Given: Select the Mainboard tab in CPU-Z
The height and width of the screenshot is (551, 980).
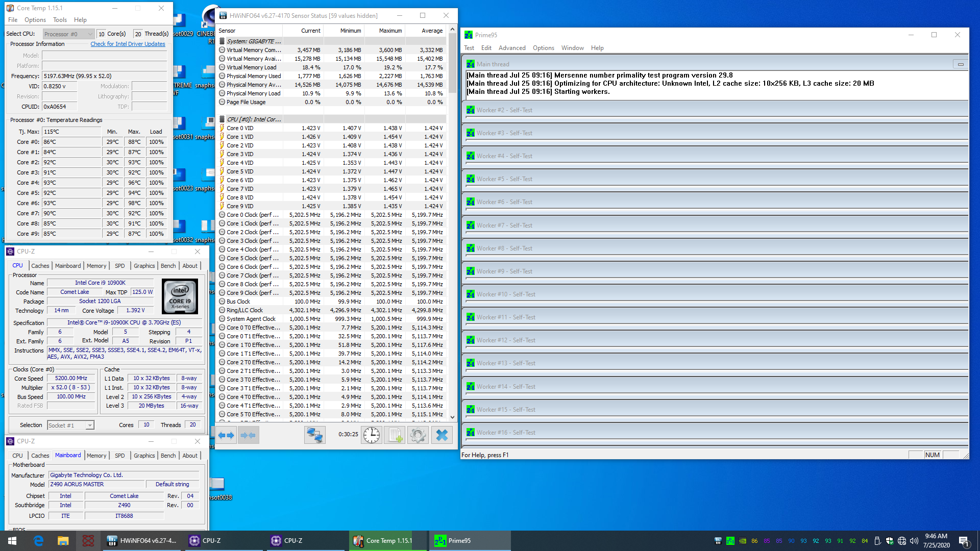Looking at the screenshot, I should 67,456.
